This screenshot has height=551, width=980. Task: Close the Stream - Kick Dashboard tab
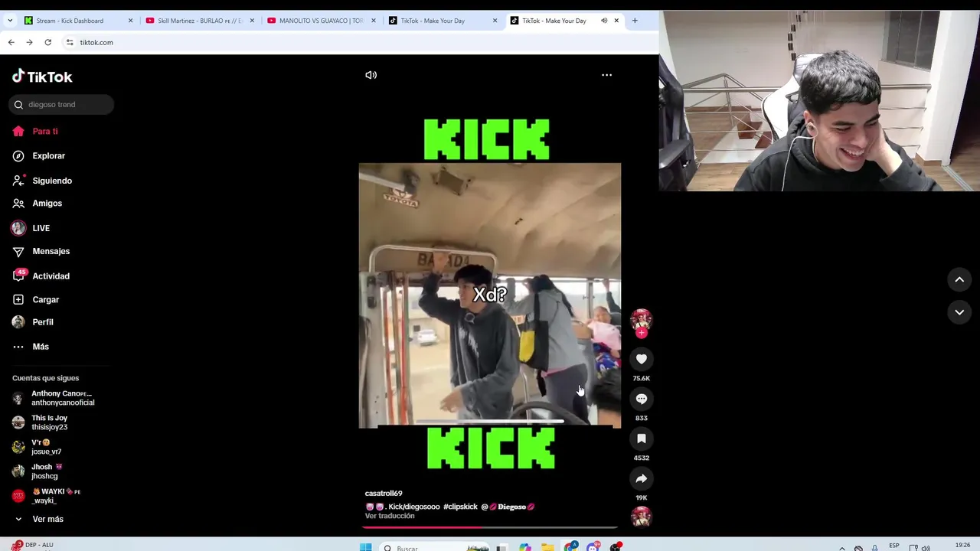pyautogui.click(x=130, y=21)
